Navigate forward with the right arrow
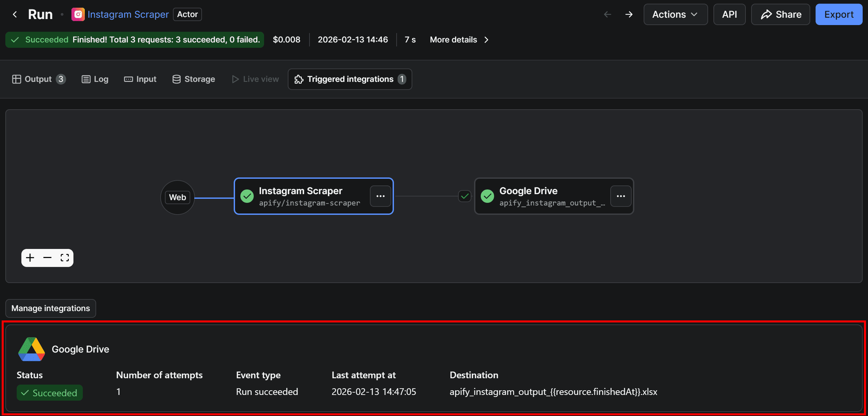Screen dimensions: 868x416 click(629, 14)
